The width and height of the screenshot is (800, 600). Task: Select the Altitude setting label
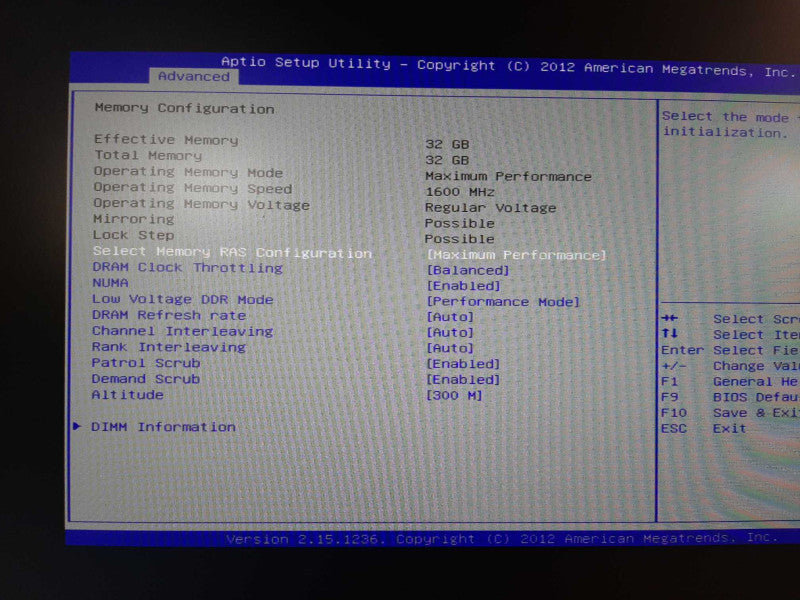point(128,394)
